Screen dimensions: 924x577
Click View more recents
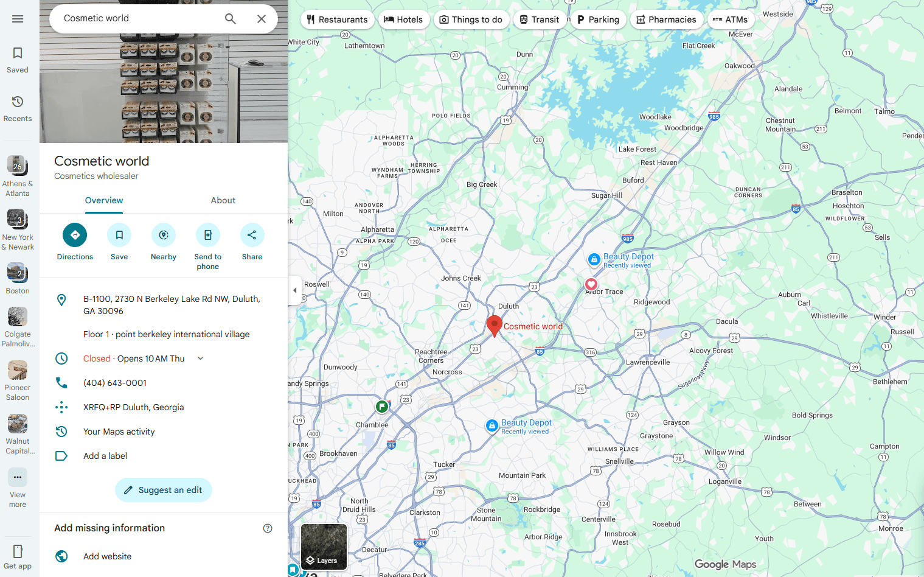(x=18, y=488)
